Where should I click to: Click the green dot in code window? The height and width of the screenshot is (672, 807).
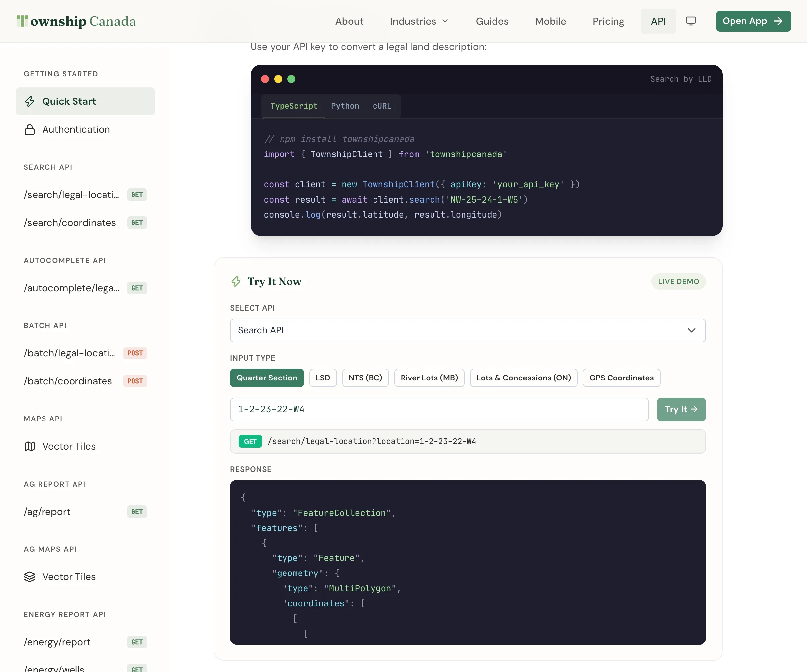click(x=291, y=79)
